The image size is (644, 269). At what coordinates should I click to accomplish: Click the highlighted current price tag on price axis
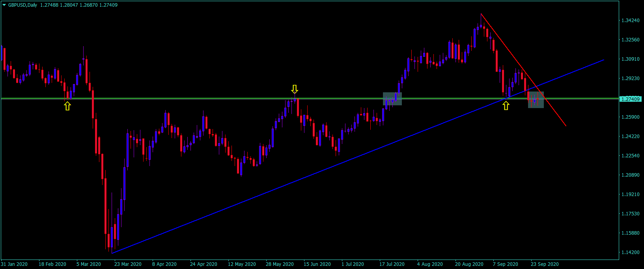tap(631, 99)
